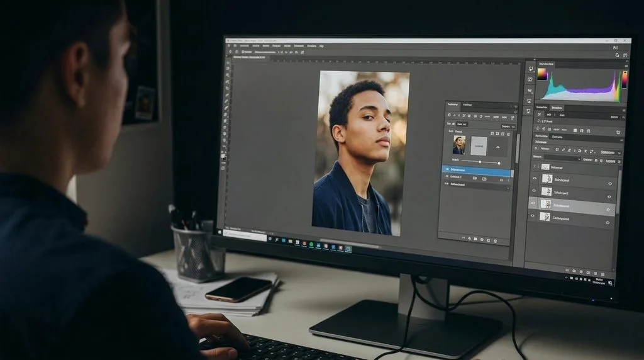Screen dimensions: 644x360
Task: Open the Help menu
Action: coord(321,46)
